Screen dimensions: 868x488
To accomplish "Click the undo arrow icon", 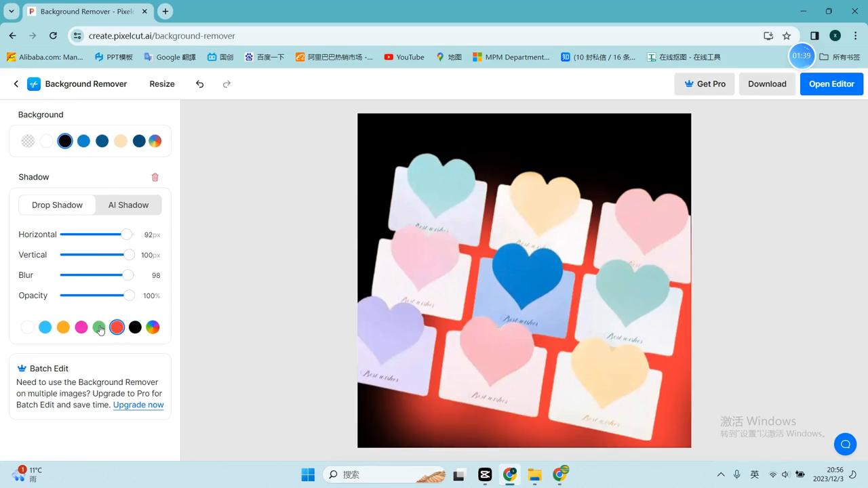I will tap(199, 84).
